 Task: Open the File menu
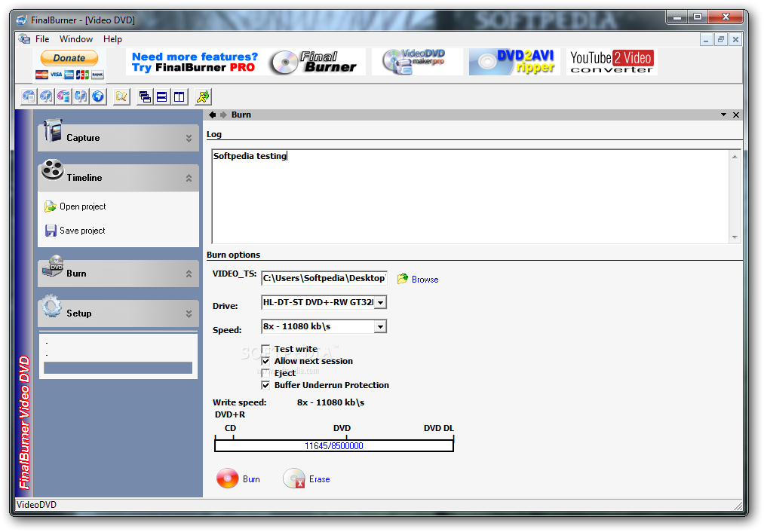[x=42, y=39]
